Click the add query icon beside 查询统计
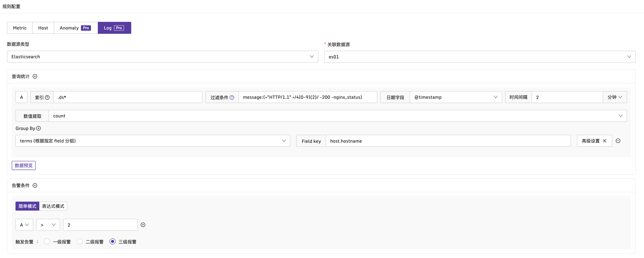644x258 pixels. (x=35, y=77)
